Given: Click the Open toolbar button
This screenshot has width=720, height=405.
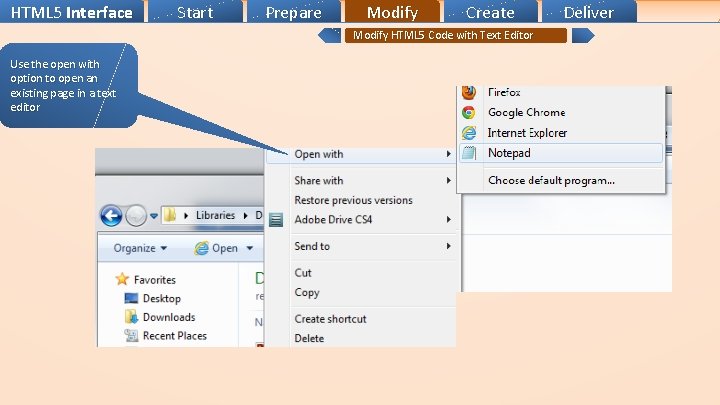Looking at the screenshot, I should point(217,248).
